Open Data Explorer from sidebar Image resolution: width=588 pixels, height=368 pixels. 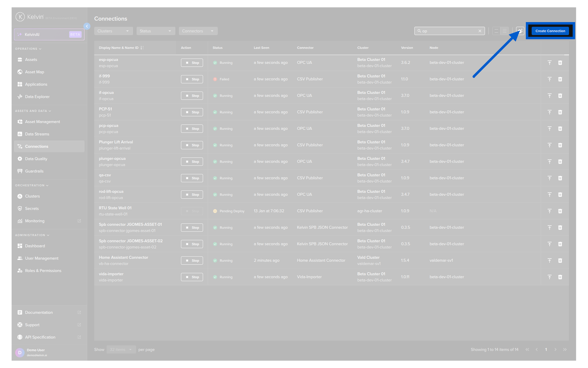coord(37,97)
